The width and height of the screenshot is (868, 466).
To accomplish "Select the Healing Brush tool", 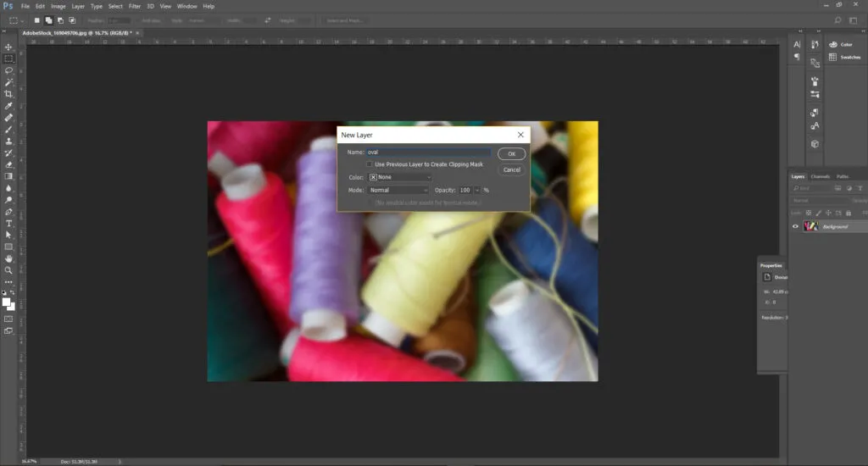I will 8,117.
